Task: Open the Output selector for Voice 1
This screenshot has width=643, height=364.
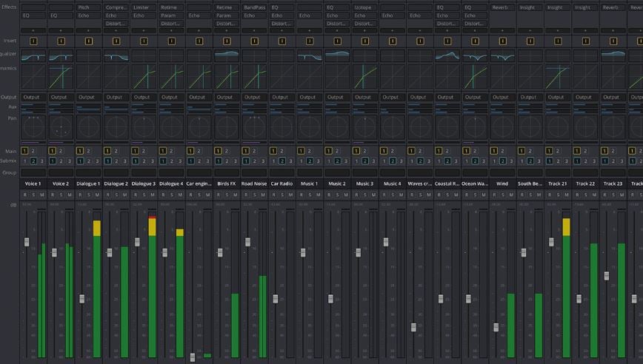Action: [x=33, y=97]
